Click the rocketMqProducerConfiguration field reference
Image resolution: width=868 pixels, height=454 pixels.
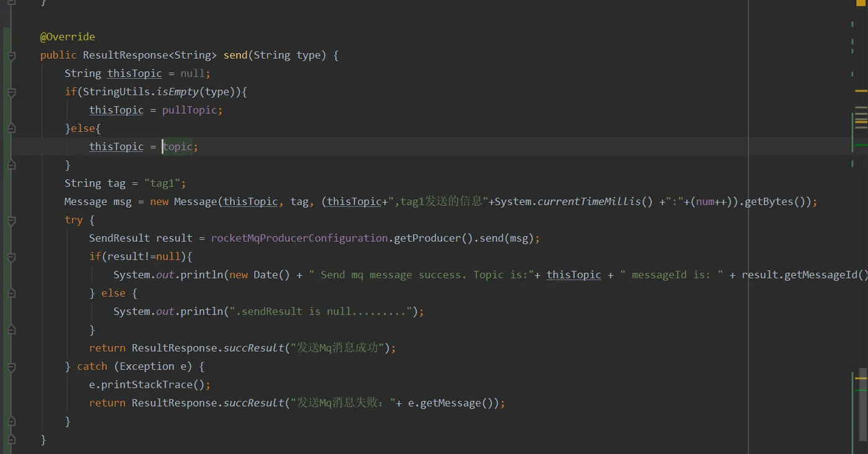[299, 238]
